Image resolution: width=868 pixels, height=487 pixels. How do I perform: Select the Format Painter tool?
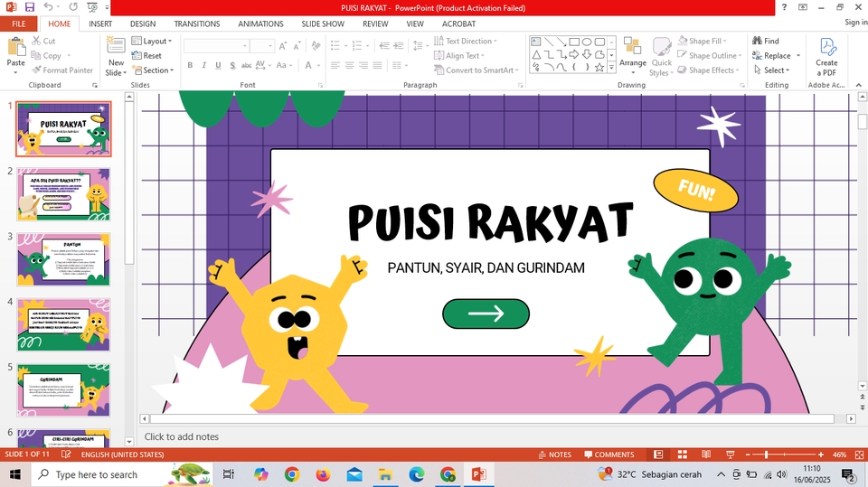tap(62, 70)
